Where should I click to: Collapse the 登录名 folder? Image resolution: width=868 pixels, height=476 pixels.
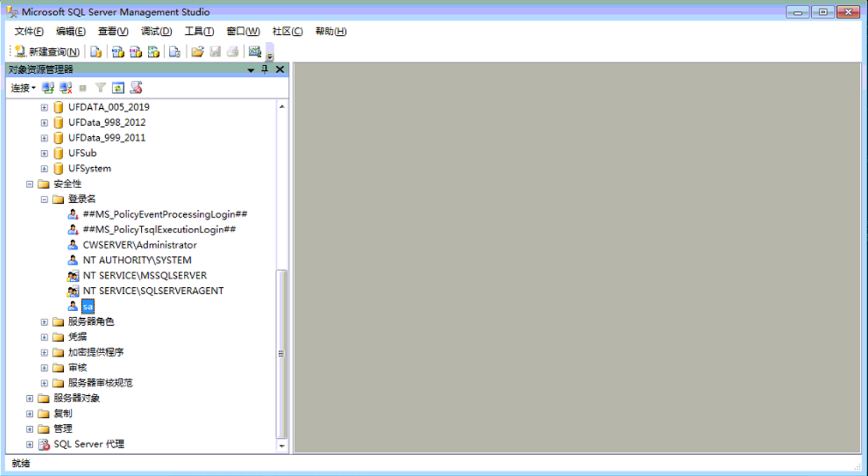coord(44,199)
